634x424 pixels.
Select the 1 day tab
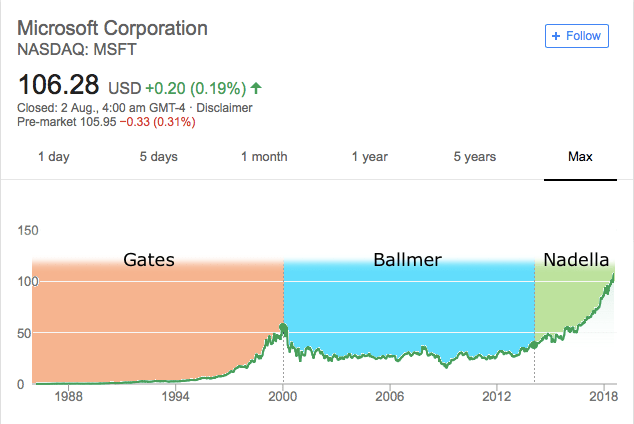pos(54,156)
